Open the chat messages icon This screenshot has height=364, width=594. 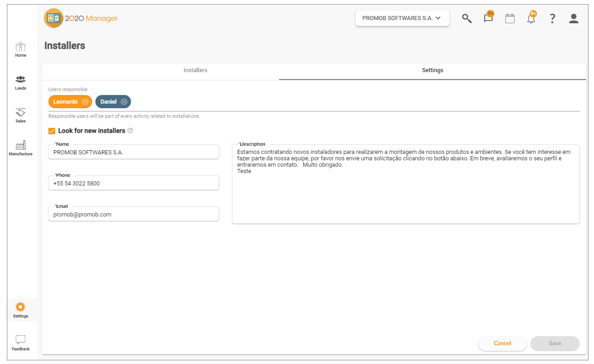click(488, 18)
